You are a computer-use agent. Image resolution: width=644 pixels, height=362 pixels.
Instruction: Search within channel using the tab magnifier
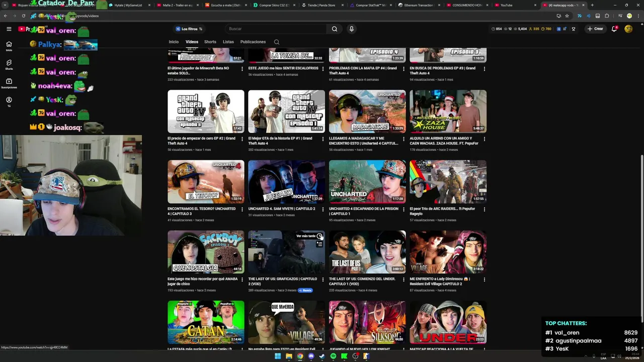[x=276, y=42]
